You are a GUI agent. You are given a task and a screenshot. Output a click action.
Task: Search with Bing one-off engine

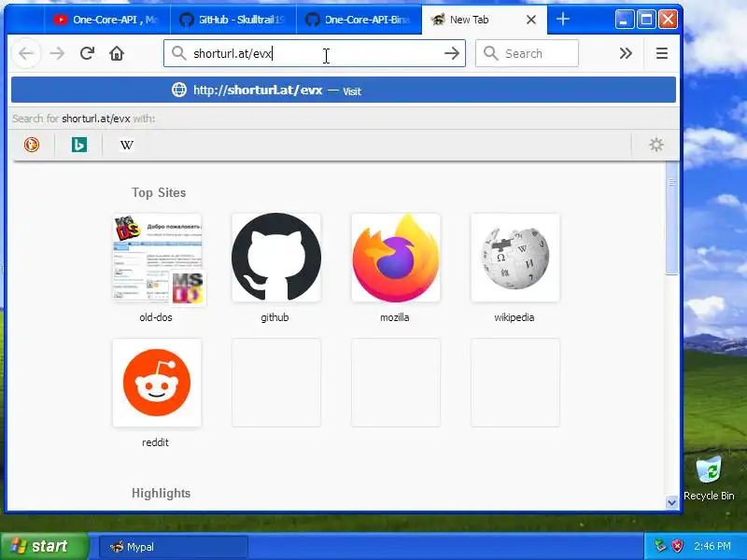coord(79,145)
